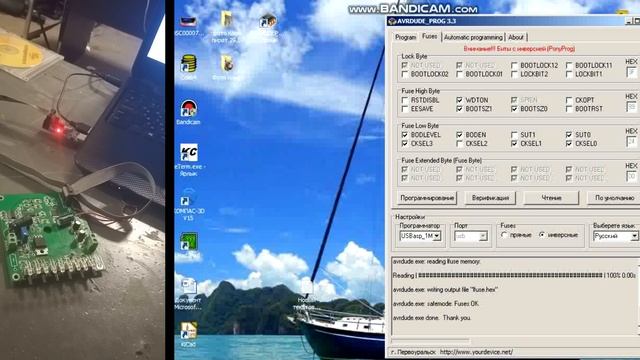Click the AVRDUDE_PROG title bar icon

pyautogui.click(x=392, y=21)
